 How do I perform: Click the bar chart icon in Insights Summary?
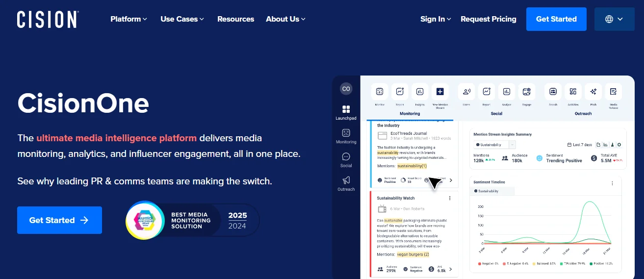[x=605, y=145]
